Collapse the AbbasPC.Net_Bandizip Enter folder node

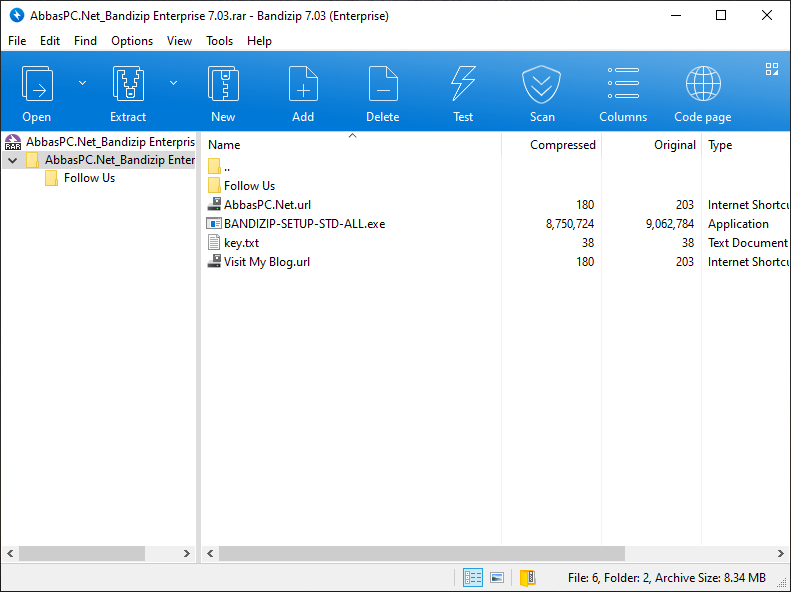pos(13,160)
